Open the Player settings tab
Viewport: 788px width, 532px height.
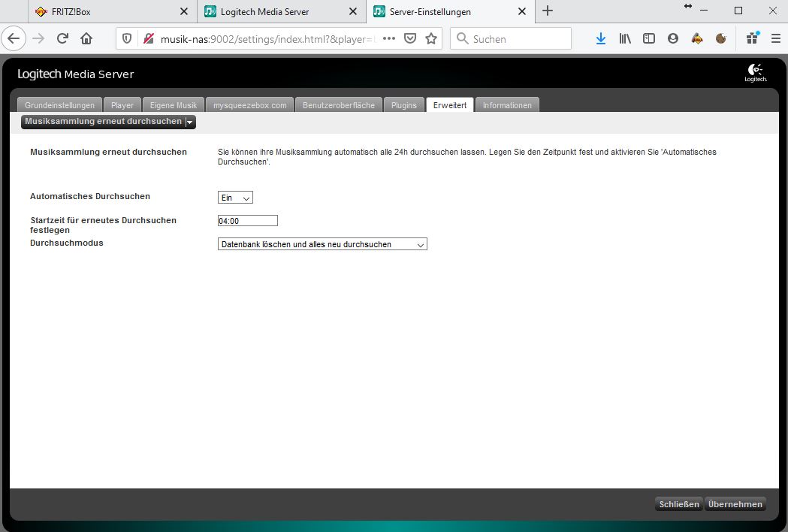tap(122, 105)
